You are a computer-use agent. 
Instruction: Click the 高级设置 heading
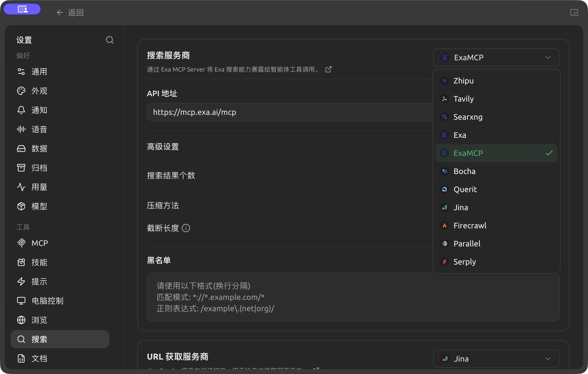click(x=163, y=147)
